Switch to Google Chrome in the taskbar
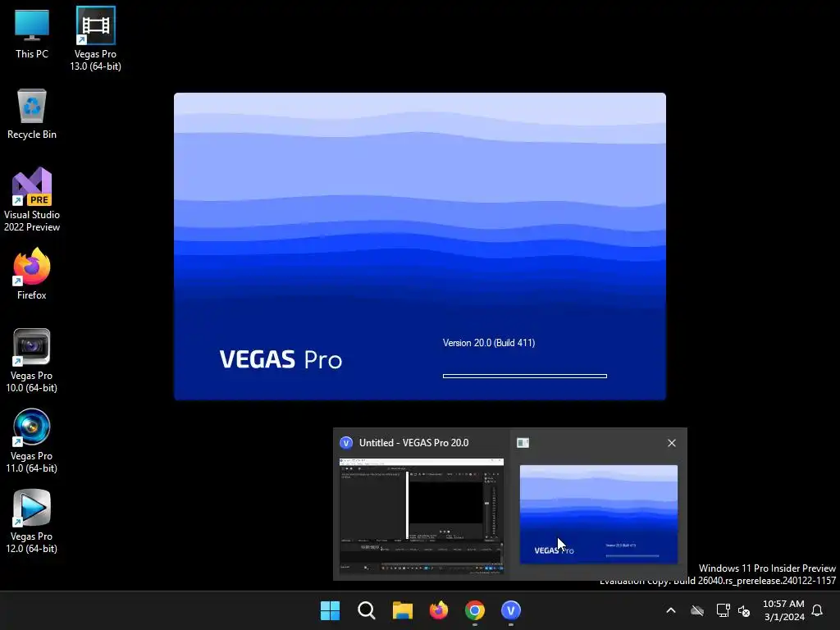This screenshot has height=630, width=840. (x=475, y=610)
